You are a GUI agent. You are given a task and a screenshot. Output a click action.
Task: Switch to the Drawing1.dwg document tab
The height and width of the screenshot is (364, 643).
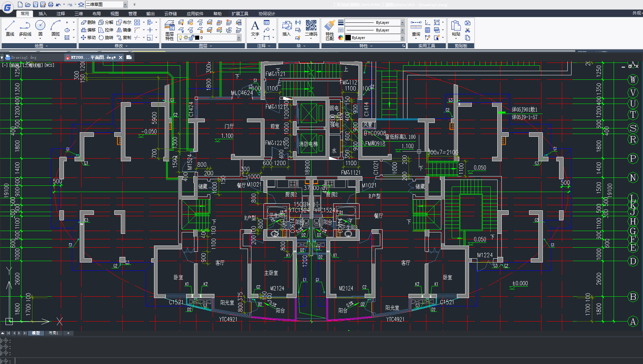point(23,57)
